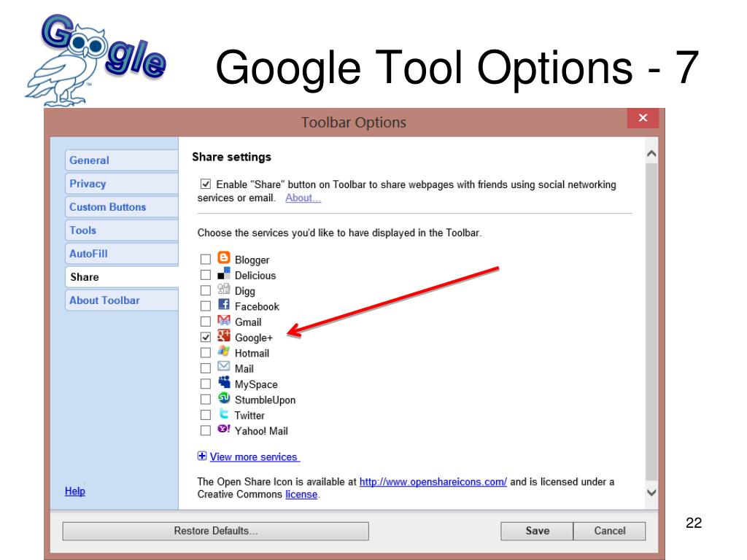Click the StumbleUpon label text

pyautogui.click(x=265, y=400)
